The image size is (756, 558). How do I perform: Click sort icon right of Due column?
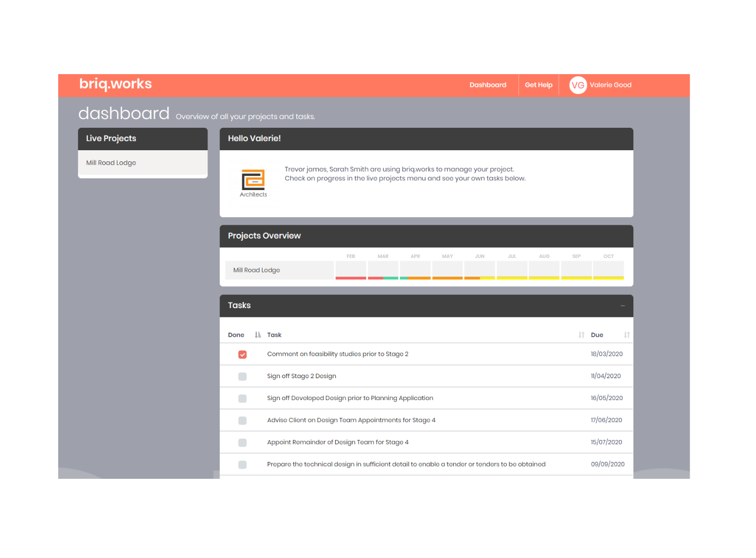[627, 335]
